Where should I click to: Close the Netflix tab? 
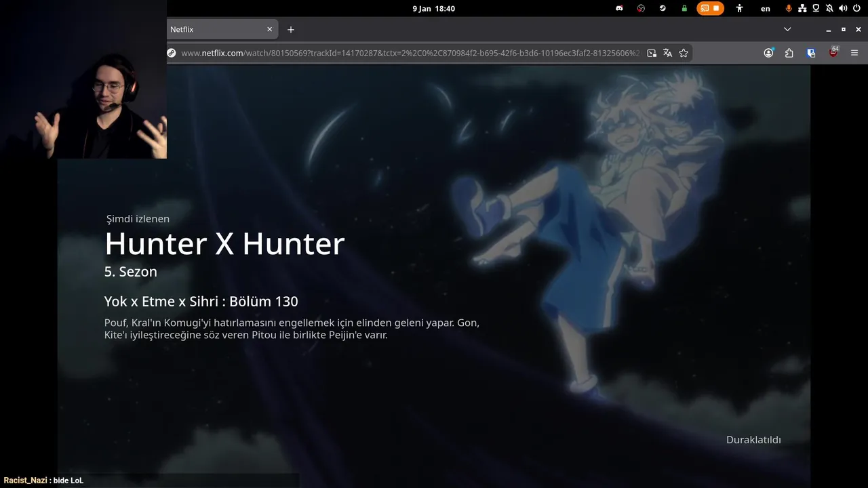tap(269, 29)
